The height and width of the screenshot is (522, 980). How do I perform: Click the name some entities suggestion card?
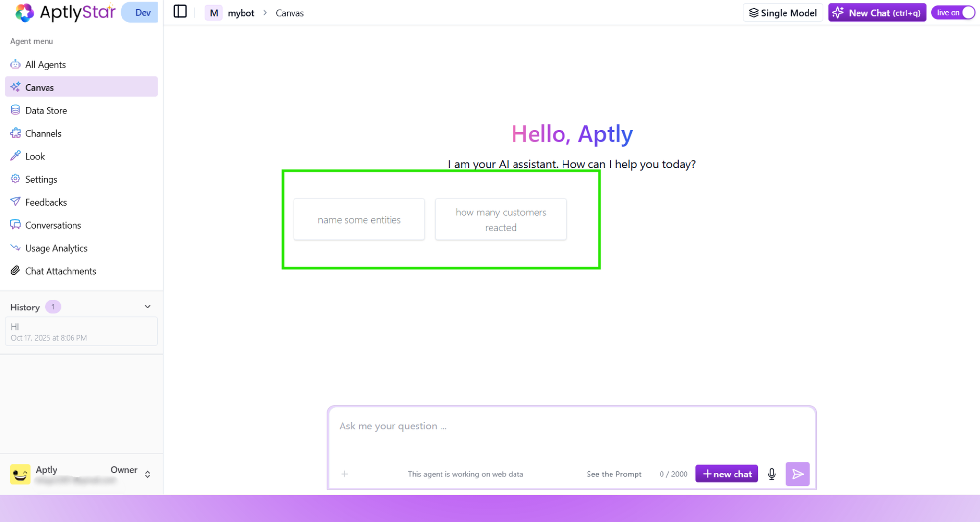pos(359,219)
